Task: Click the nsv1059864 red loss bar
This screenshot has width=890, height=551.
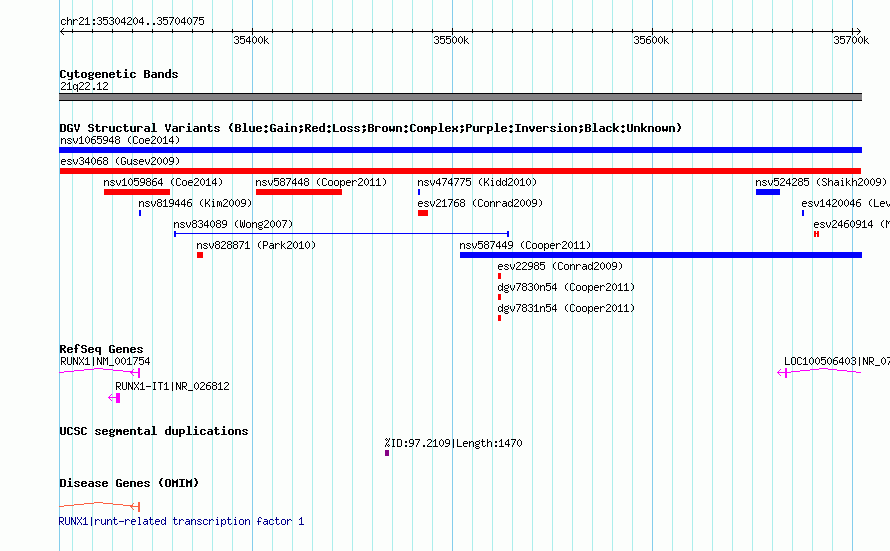Action: coord(137,192)
